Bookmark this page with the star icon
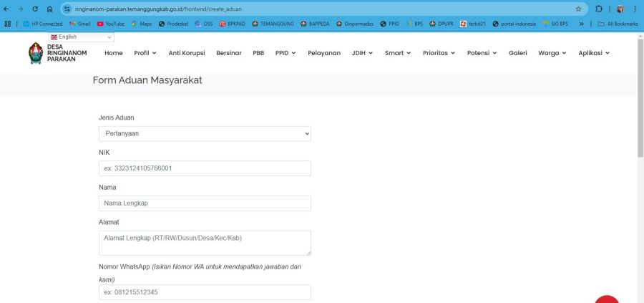 578,9
